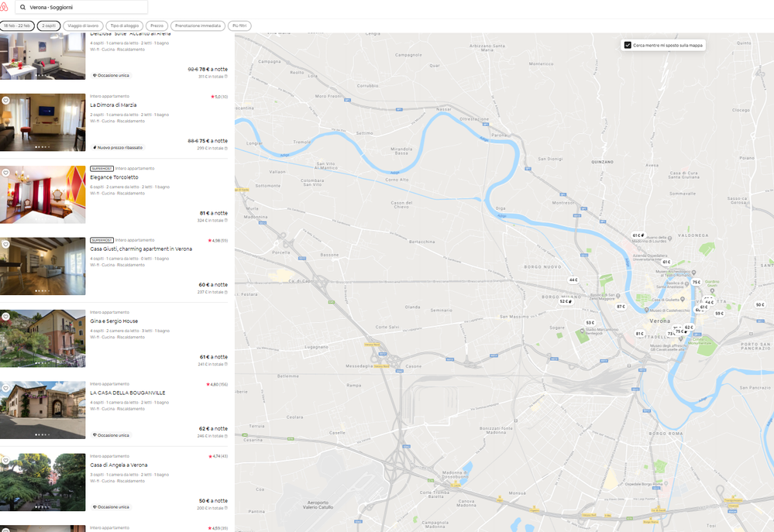The width and height of the screenshot is (774, 532).
Task: Open info icon beside '246 € in totale'
Action: click(x=226, y=436)
